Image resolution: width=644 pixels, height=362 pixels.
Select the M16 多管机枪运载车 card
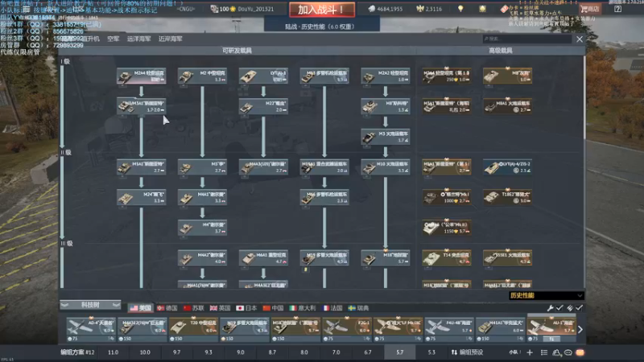coord(324,197)
